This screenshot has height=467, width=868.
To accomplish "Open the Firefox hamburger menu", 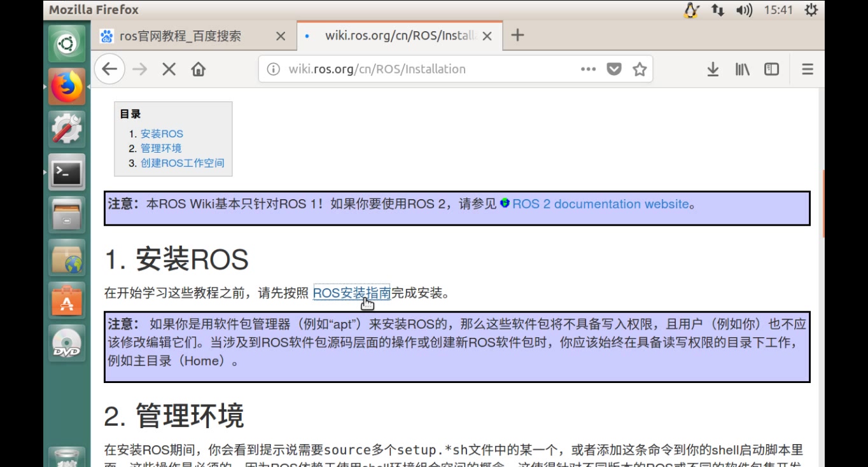I will (x=806, y=69).
